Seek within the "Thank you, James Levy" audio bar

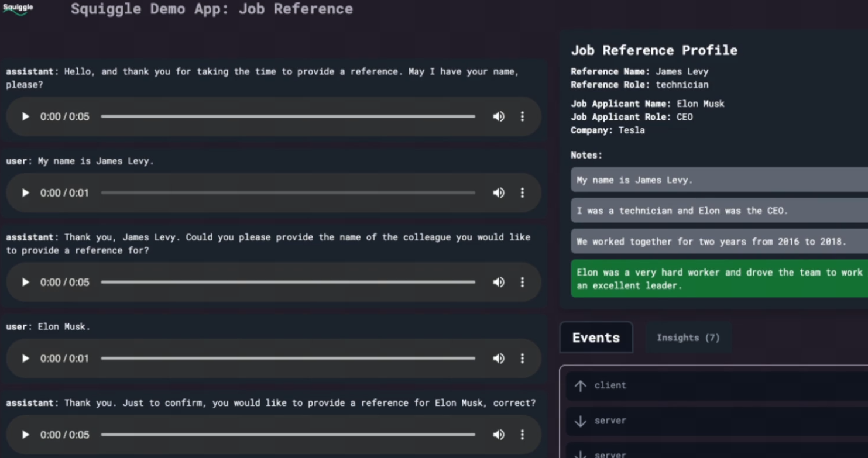288,282
